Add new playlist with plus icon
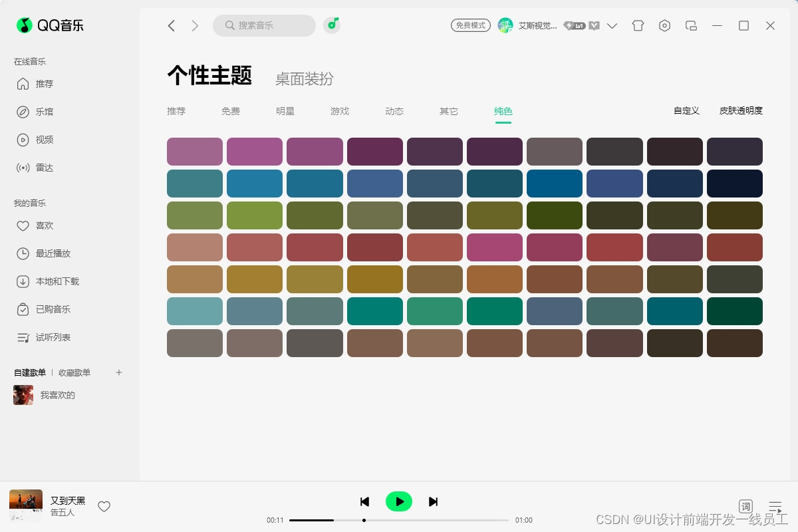The image size is (798, 532). 119,372
